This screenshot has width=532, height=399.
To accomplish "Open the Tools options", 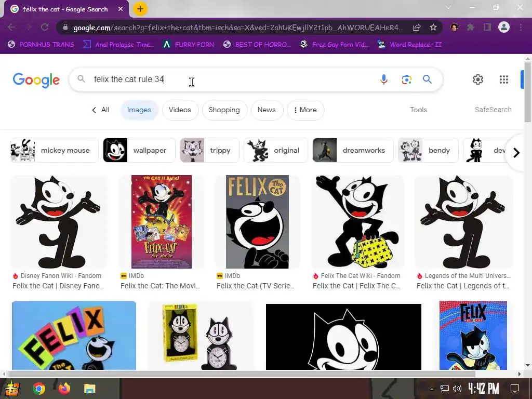I will (x=418, y=110).
